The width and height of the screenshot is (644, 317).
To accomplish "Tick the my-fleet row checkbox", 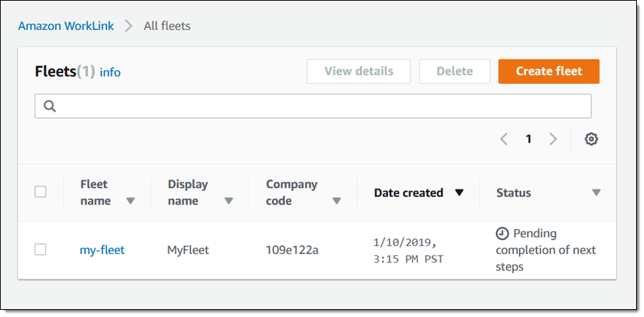I will 41,249.
